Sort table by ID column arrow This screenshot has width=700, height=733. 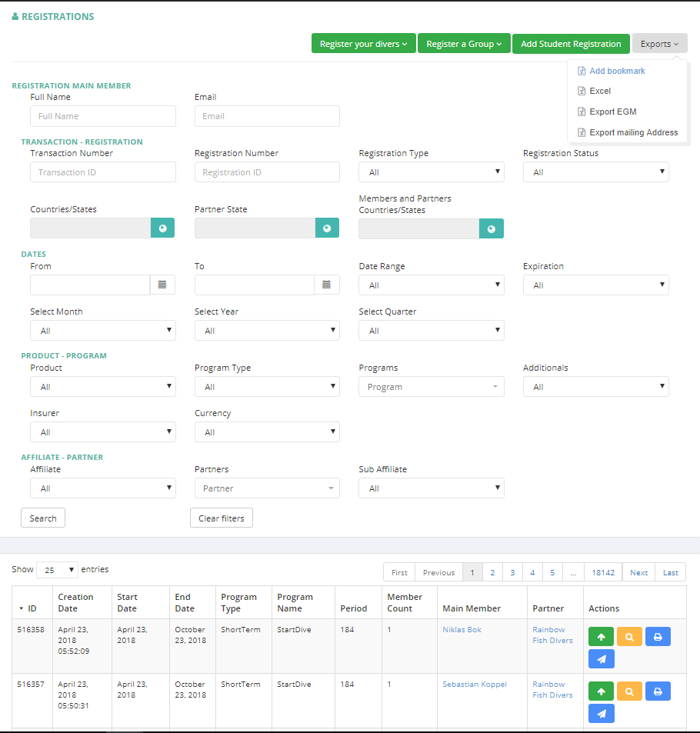21,608
